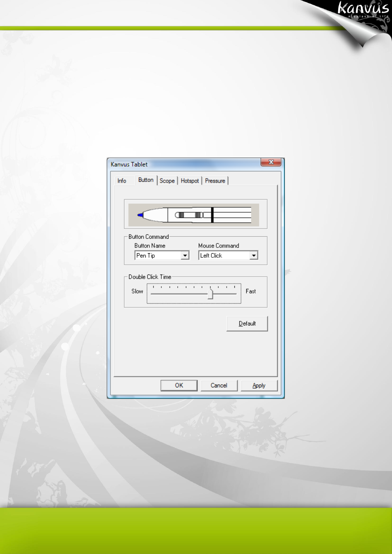Image resolution: width=392 pixels, height=554 pixels.
Task: Click the pen side button in diagram
Action: coord(189,215)
